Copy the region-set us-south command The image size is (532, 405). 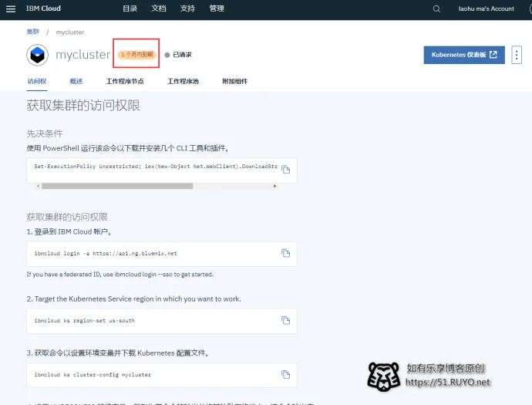click(286, 320)
